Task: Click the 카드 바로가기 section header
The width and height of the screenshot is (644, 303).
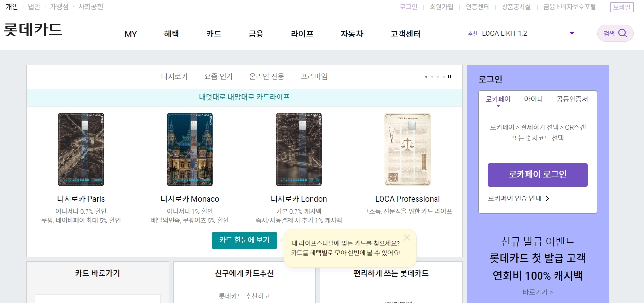Action: tap(98, 273)
